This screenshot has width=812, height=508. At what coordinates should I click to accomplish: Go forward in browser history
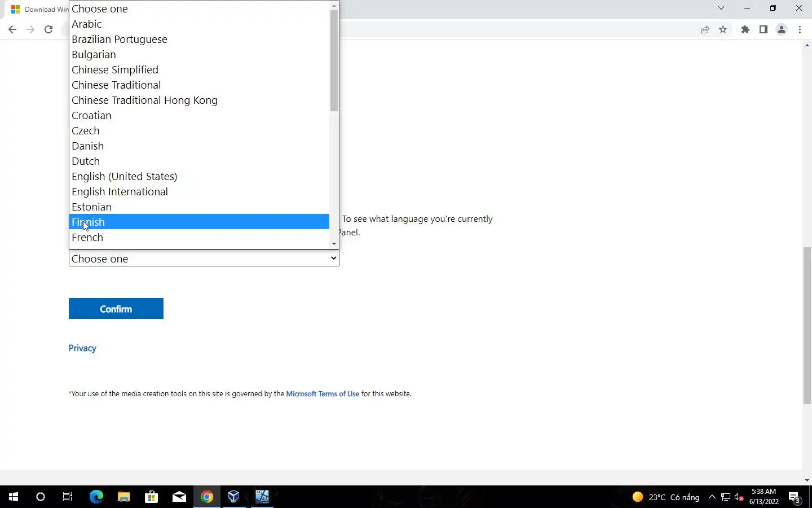(30, 30)
